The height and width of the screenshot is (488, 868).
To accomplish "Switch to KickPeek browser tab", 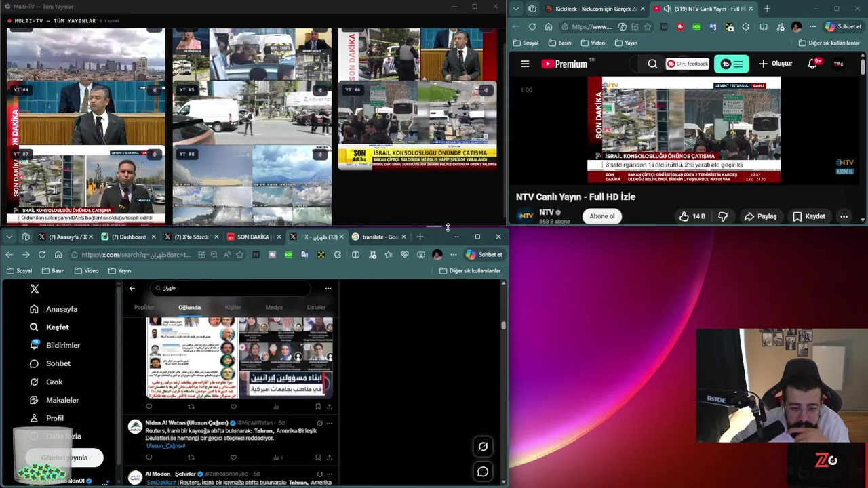I will point(595,9).
